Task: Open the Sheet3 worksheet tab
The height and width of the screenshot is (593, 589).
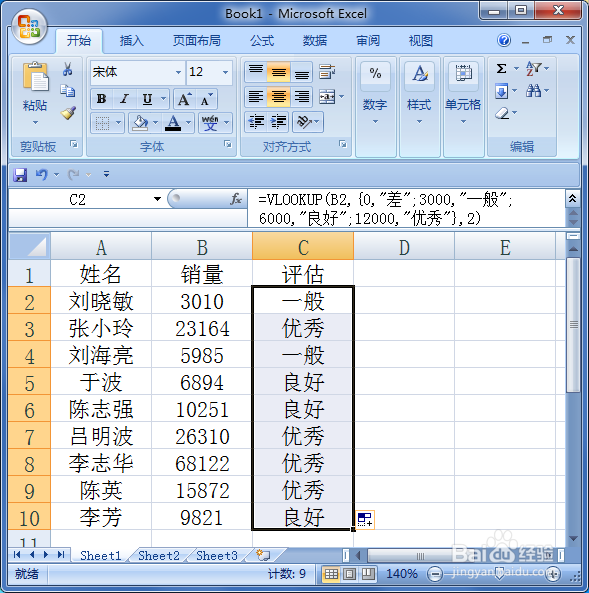Action: tap(217, 555)
